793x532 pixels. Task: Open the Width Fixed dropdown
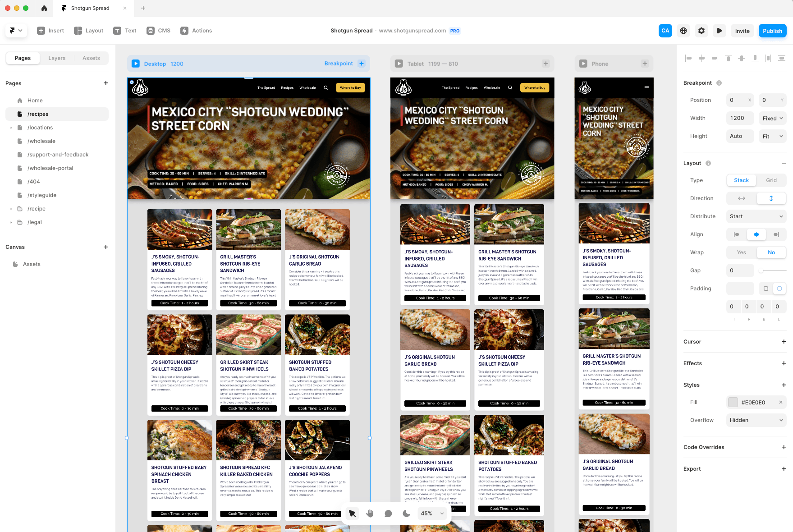tap(772, 118)
